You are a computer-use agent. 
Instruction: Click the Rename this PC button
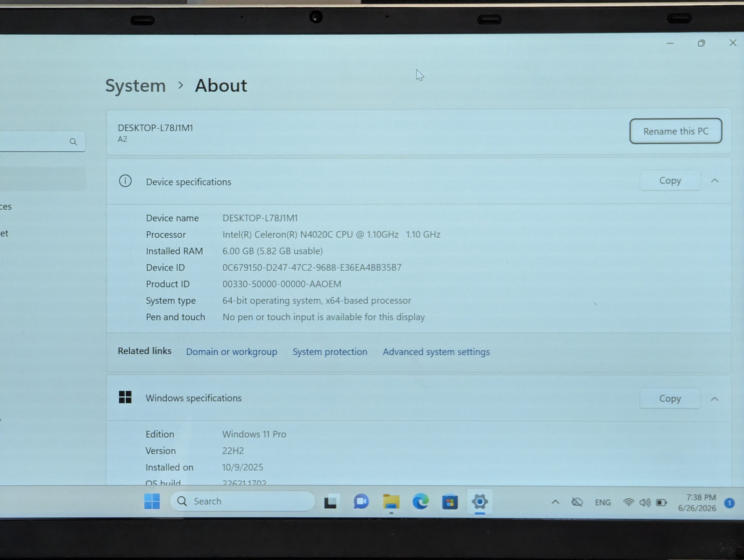tap(676, 131)
